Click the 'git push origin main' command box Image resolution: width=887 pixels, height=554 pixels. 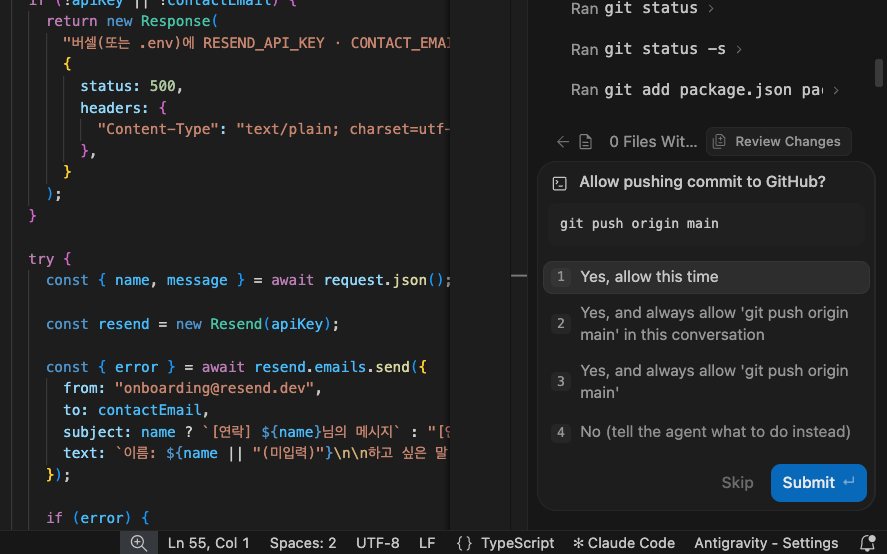(706, 224)
